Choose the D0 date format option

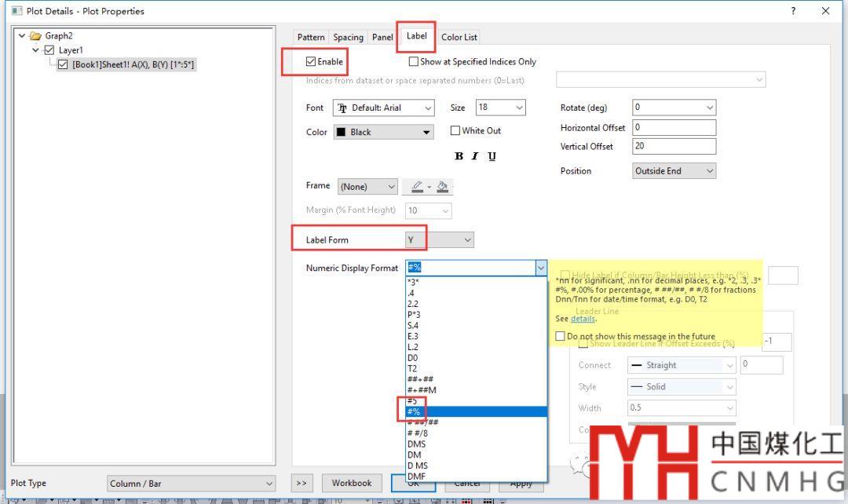477,358
